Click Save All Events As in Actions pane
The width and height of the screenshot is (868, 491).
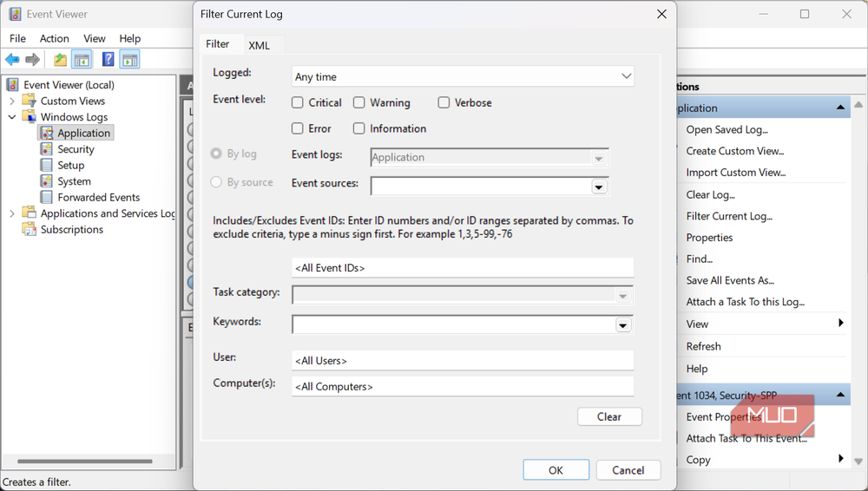(730, 281)
